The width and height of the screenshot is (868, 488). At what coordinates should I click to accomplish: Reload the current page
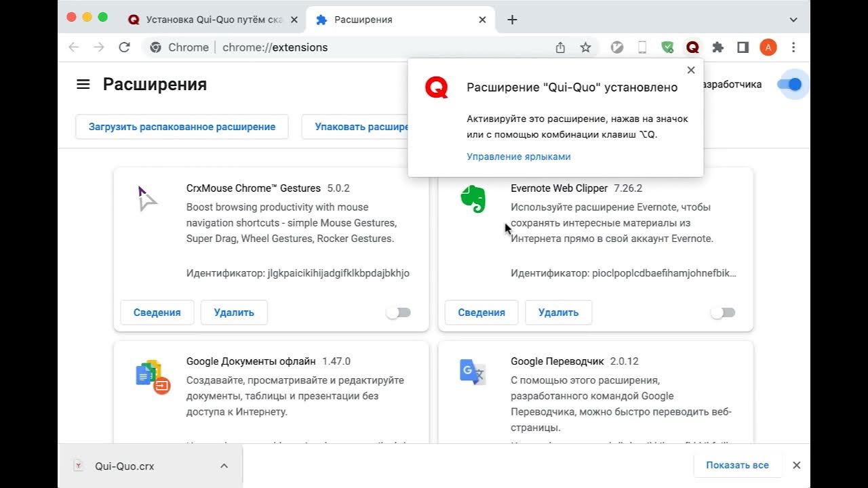click(124, 47)
